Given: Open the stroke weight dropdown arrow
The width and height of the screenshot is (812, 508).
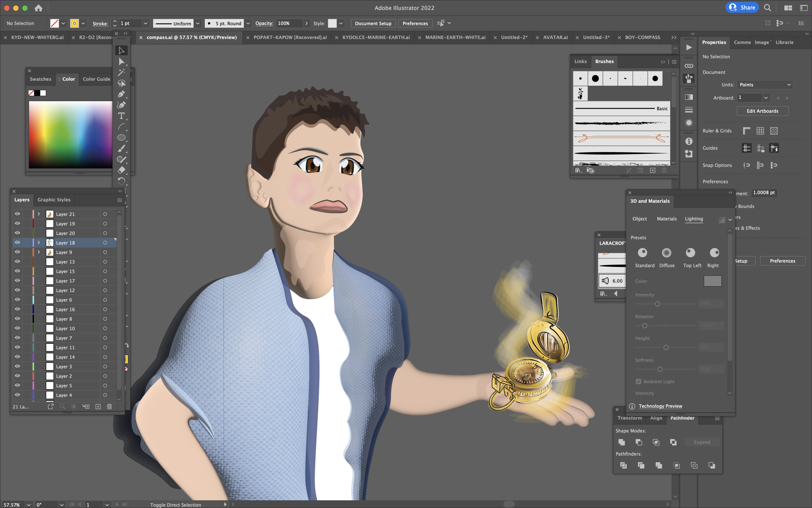Looking at the screenshot, I should click(146, 23).
